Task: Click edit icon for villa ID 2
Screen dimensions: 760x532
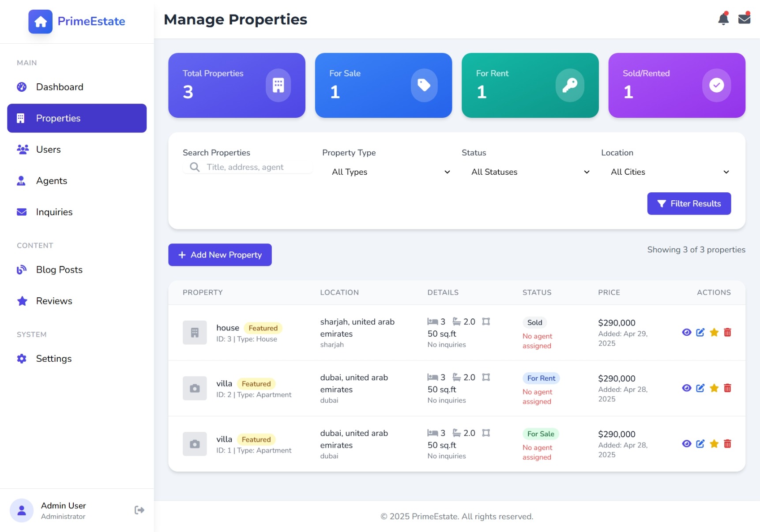Action: [700, 388]
